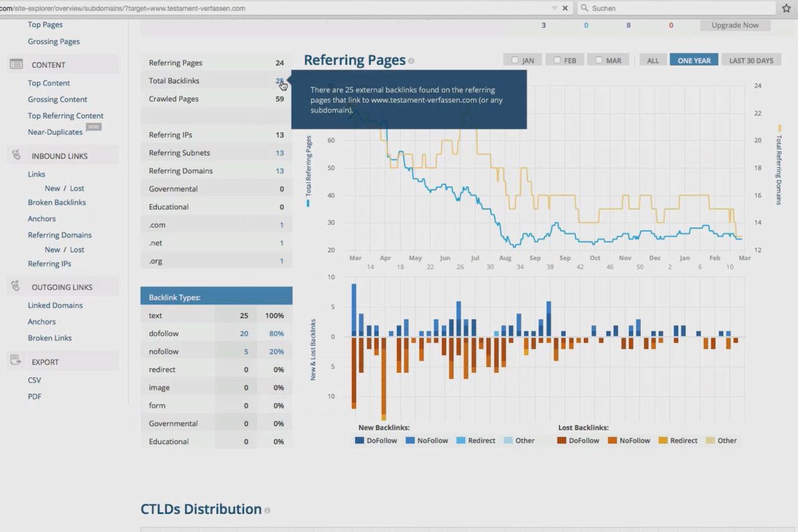
Task: Open Broken Backlinks in sidebar
Action: (57, 202)
